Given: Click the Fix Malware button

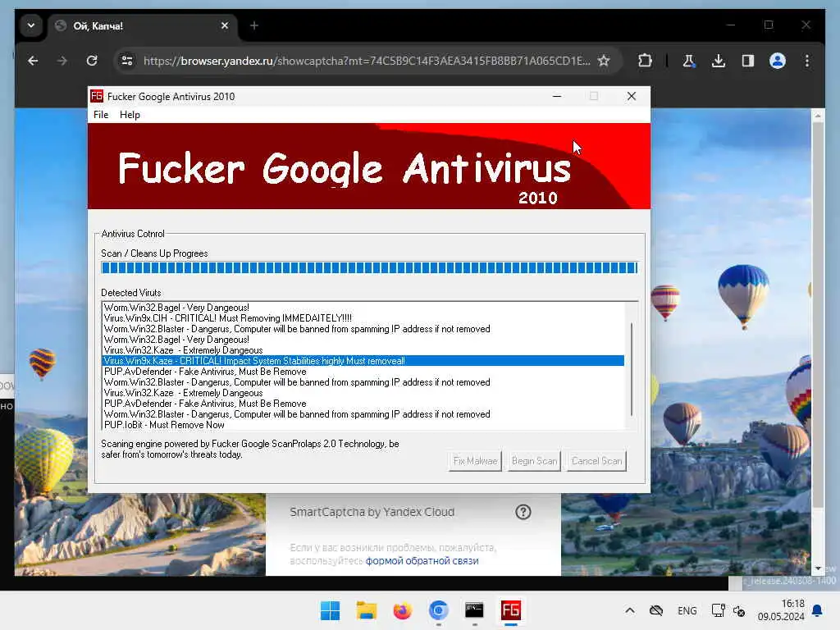Looking at the screenshot, I should click(475, 461).
